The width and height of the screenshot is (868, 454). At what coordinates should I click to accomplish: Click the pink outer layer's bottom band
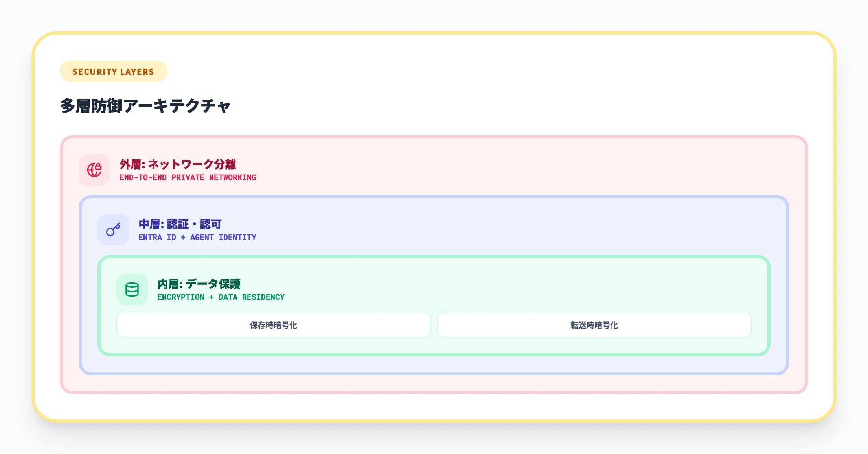coord(434,383)
